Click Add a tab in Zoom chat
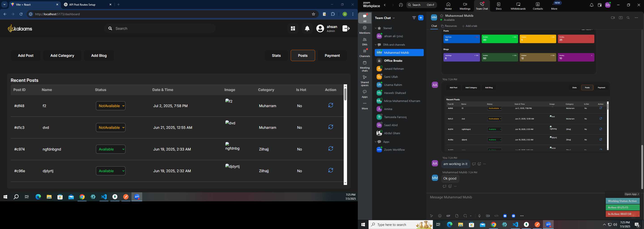This screenshot has width=644, height=229. (470, 26)
